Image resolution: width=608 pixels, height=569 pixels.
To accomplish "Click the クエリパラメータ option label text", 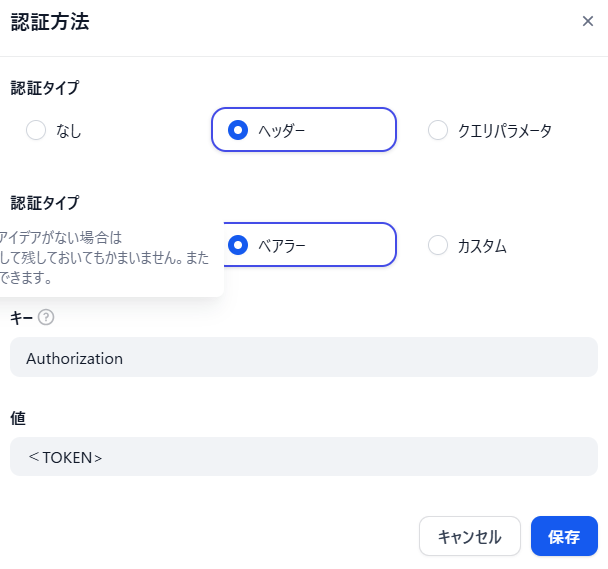I will [505, 130].
